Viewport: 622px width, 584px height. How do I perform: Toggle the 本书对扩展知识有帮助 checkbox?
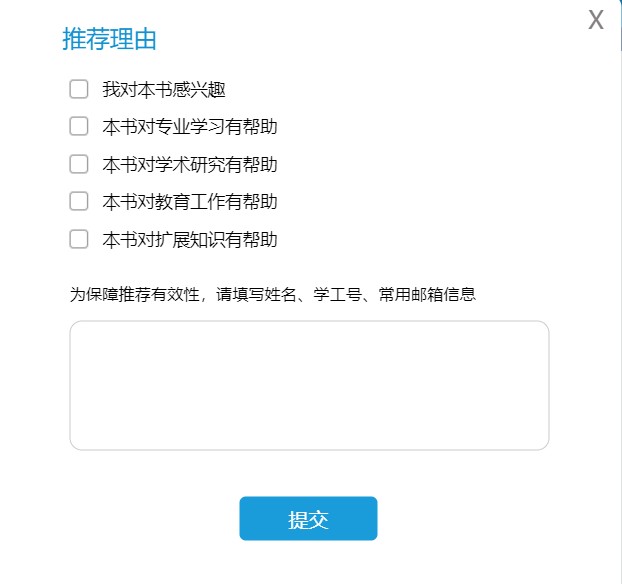tap(79, 239)
